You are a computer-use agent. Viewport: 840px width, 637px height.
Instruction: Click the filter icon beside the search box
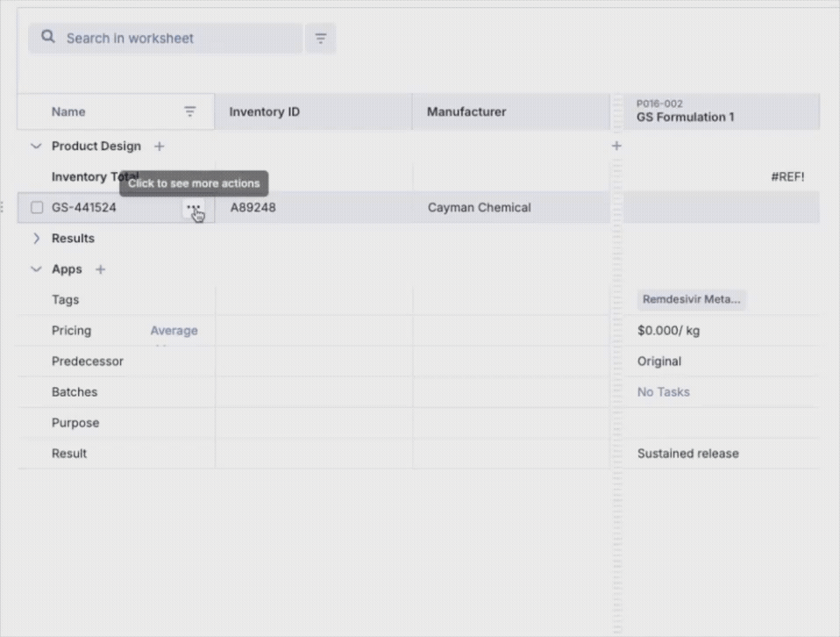pos(320,39)
